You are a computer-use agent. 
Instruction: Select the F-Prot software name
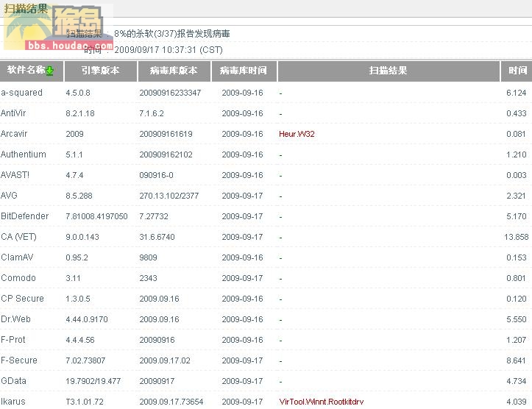13,339
